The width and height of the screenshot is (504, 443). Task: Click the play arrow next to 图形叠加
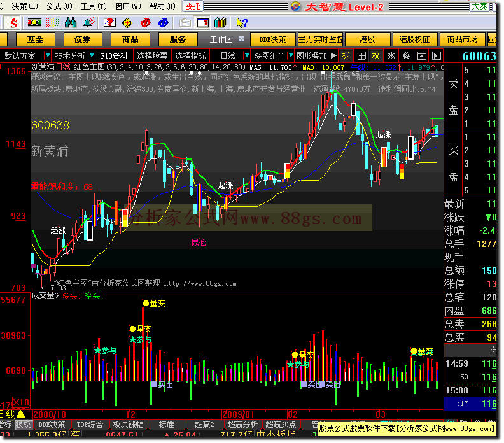[333, 55]
